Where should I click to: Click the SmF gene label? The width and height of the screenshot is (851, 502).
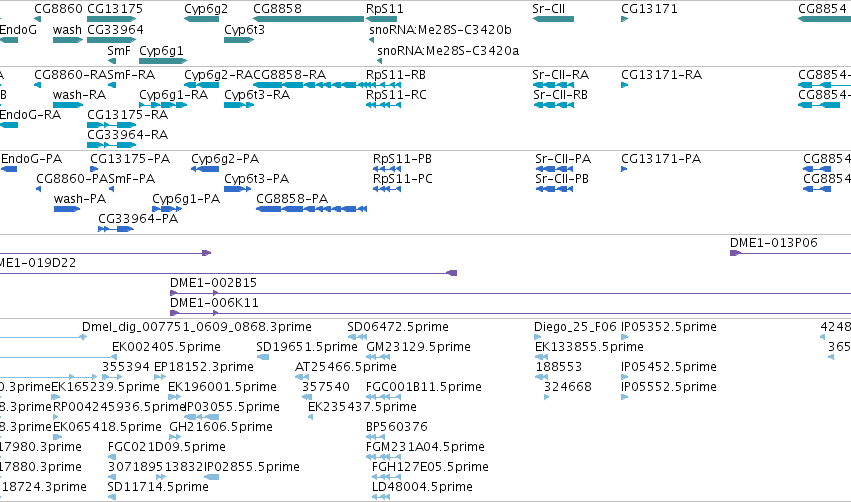(119, 50)
